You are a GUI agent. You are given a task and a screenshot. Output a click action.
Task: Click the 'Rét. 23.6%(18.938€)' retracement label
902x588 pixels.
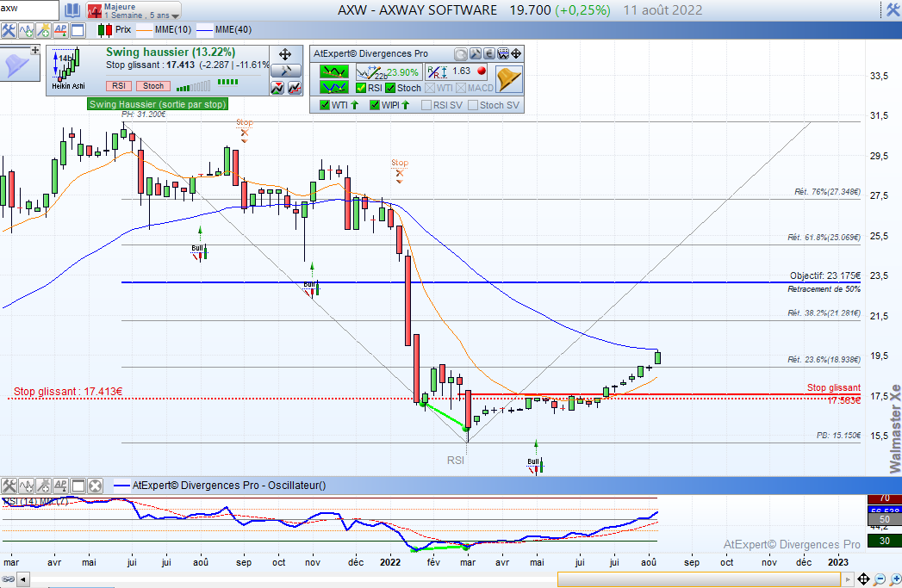pyautogui.click(x=824, y=360)
